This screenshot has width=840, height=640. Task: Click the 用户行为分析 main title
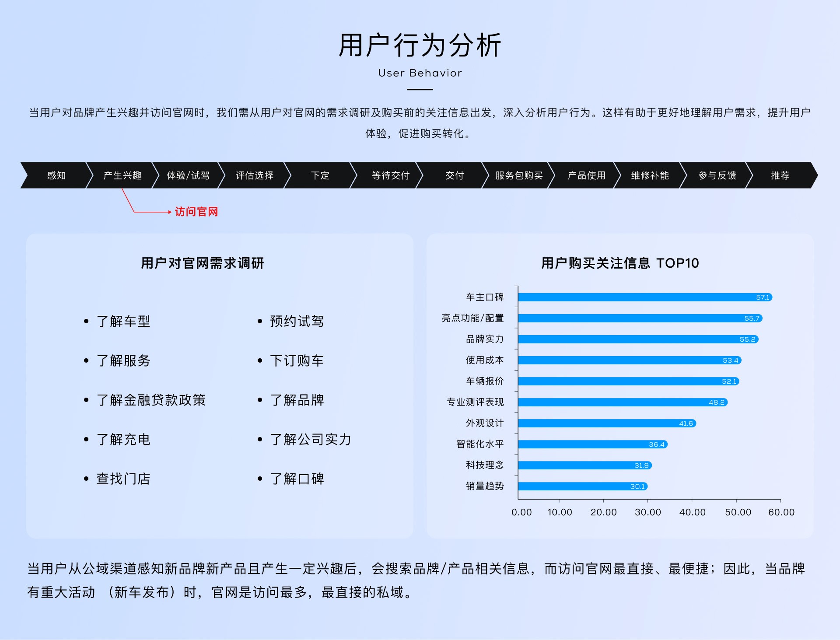tap(420, 45)
